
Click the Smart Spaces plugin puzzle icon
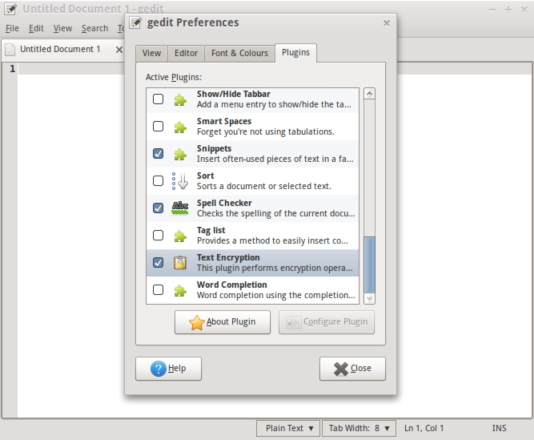coord(180,127)
